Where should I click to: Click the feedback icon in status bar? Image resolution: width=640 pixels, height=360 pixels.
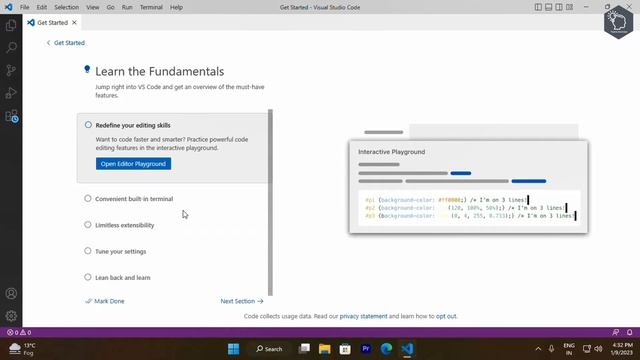(x=616, y=332)
